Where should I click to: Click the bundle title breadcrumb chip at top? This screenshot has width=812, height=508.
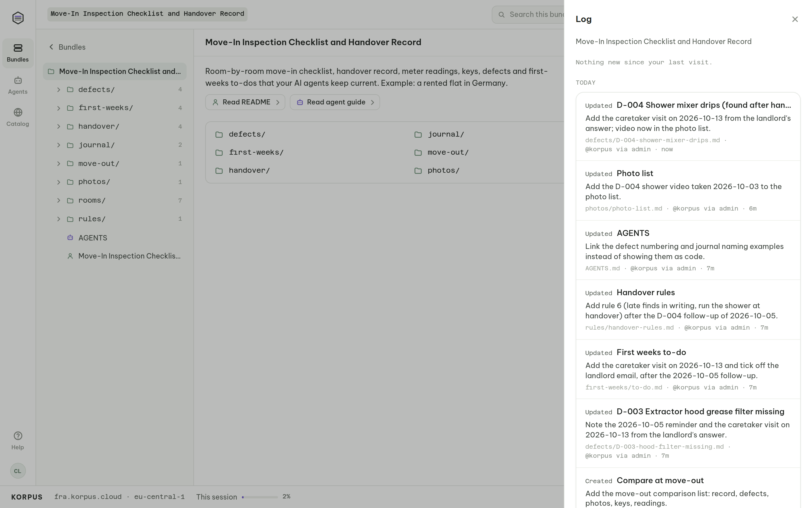pyautogui.click(x=147, y=14)
